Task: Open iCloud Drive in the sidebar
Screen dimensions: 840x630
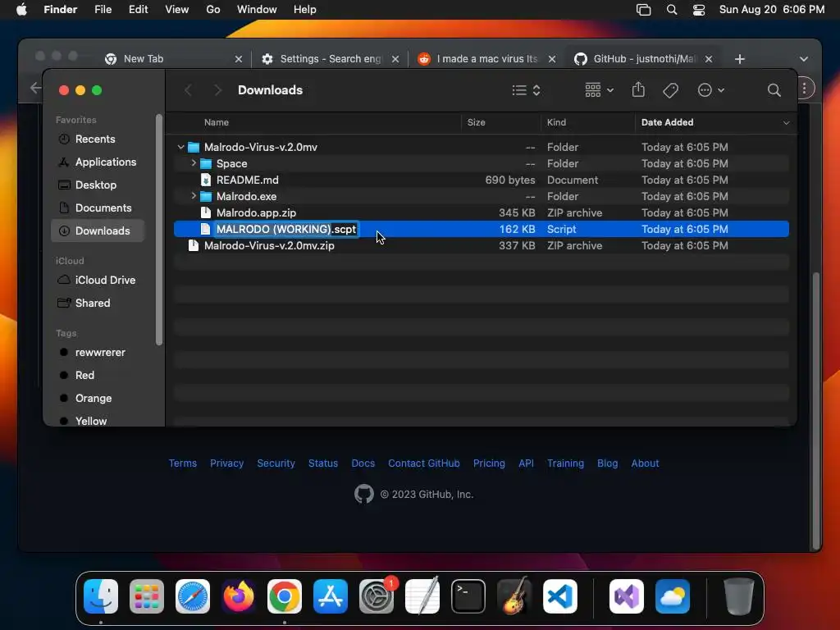Action: [105, 280]
